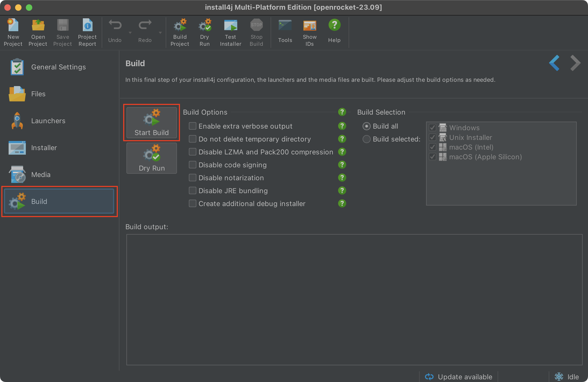
Task: Check Disable JRE bundling option
Action: tap(192, 190)
